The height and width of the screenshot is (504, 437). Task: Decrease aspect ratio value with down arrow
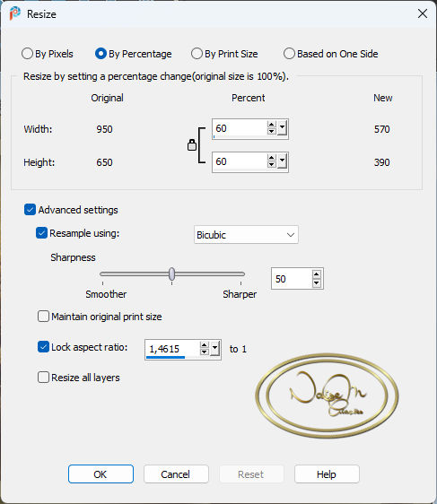click(x=205, y=352)
